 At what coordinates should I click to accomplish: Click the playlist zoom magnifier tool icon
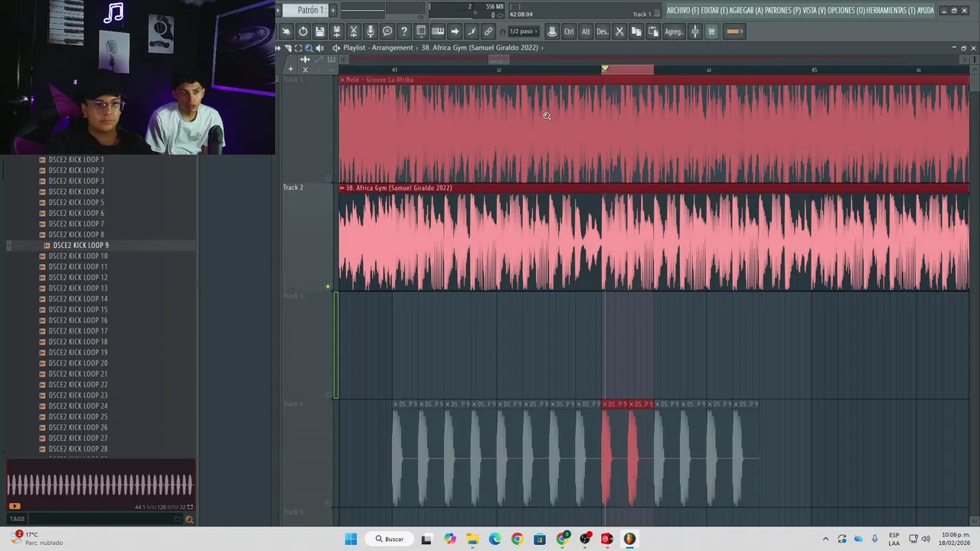point(309,47)
